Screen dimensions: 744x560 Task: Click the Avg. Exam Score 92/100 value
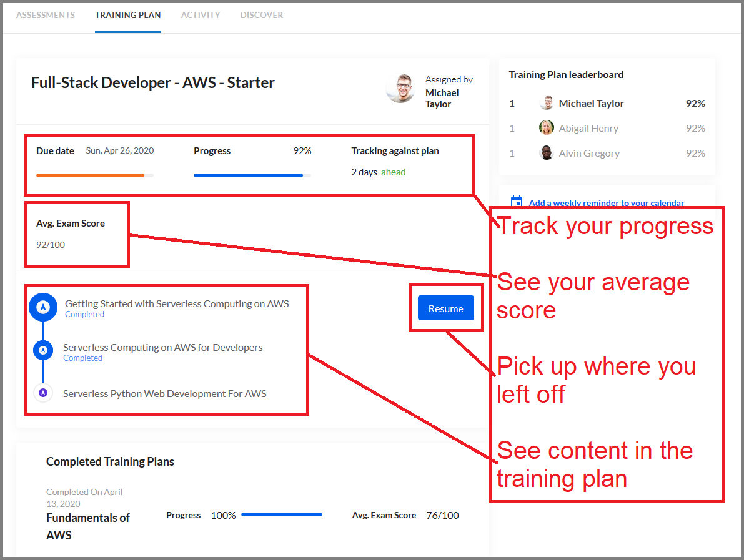click(51, 245)
